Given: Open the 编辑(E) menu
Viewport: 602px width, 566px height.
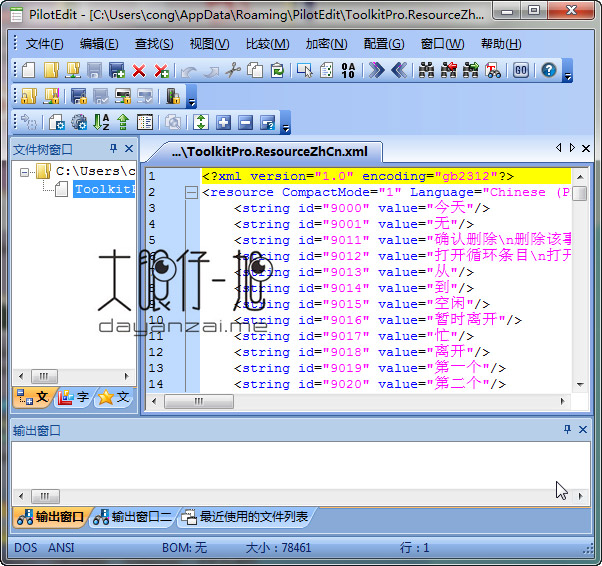Looking at the screenshot, I should click(x=99, y=44).
